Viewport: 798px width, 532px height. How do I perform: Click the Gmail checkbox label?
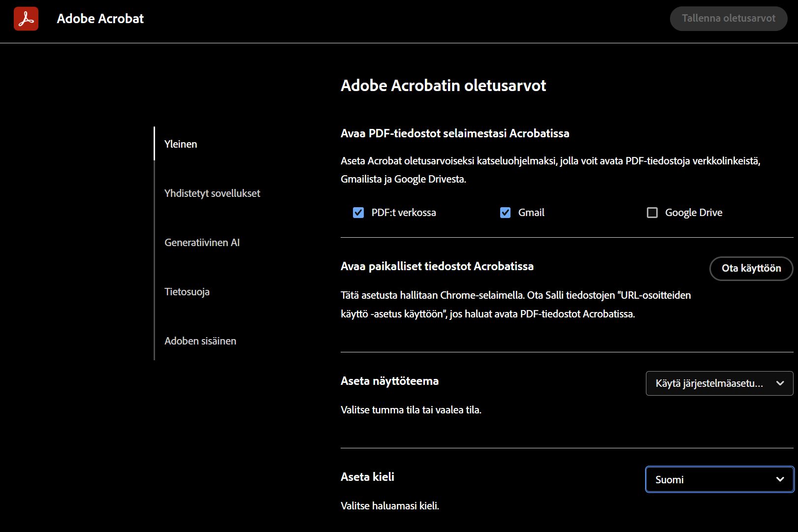tap(530, 212)
